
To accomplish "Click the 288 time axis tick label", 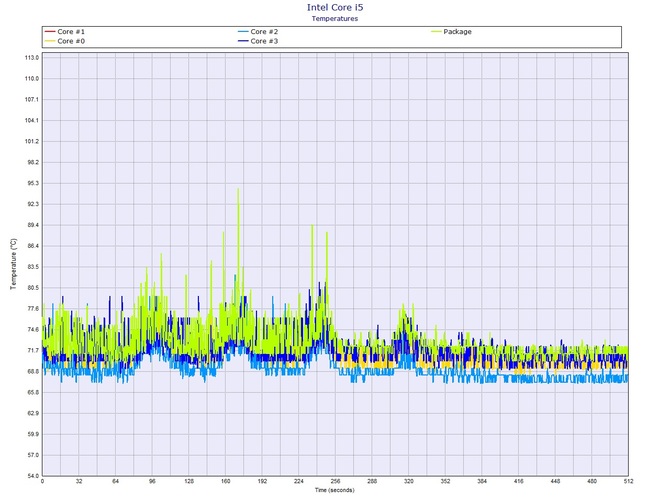I will pos(372,481).
